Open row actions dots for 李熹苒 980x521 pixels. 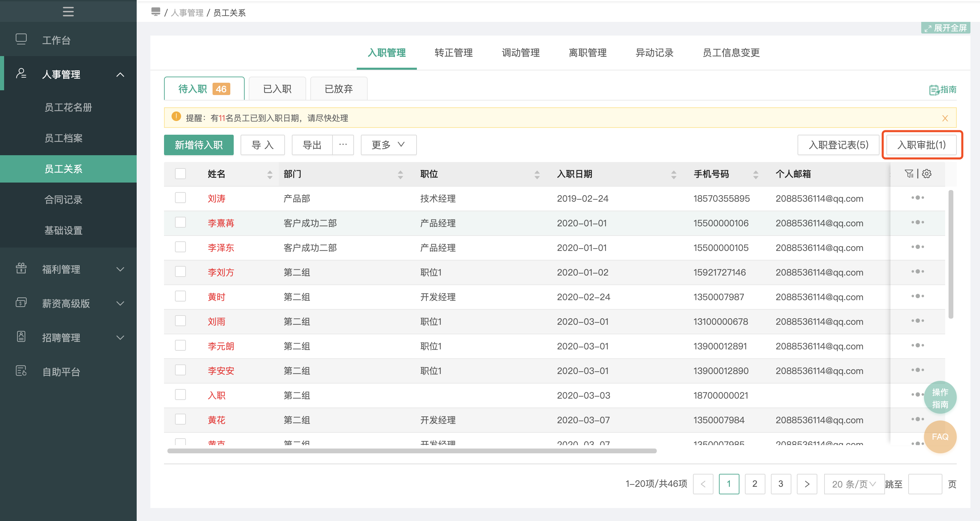tap(917, 222)
